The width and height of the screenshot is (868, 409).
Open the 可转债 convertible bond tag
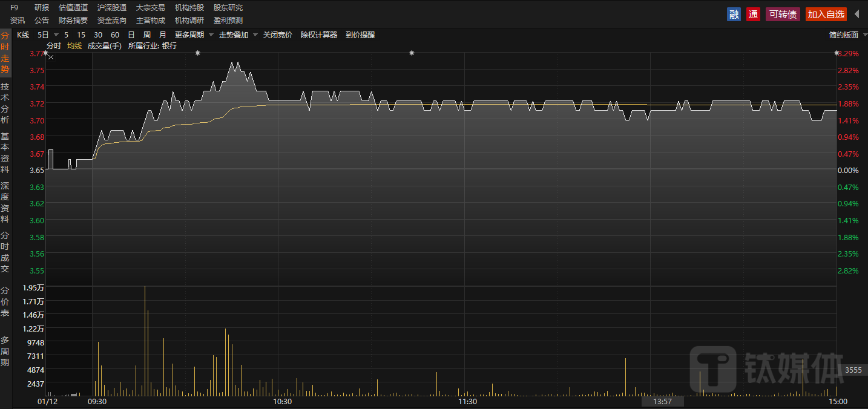783,15
